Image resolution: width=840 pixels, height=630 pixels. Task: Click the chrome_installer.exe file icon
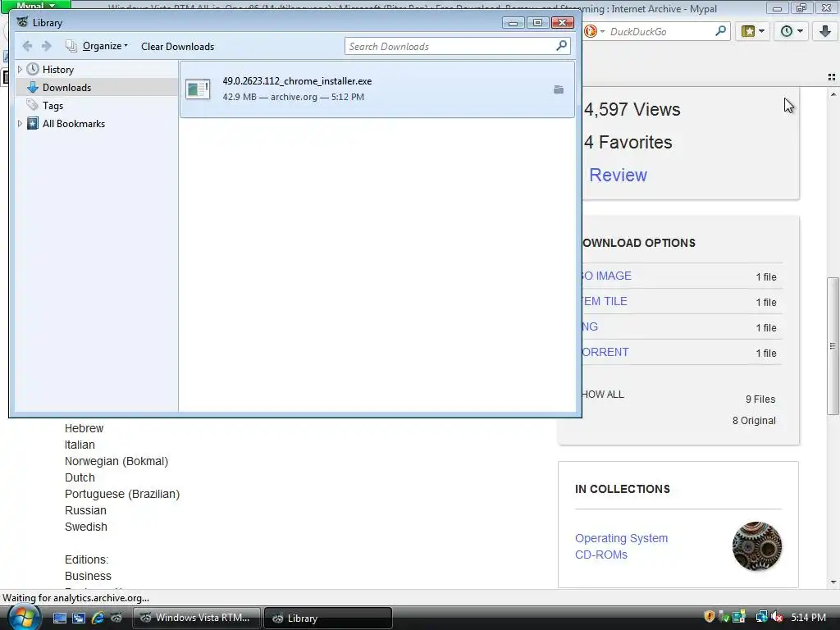point(198,89)
